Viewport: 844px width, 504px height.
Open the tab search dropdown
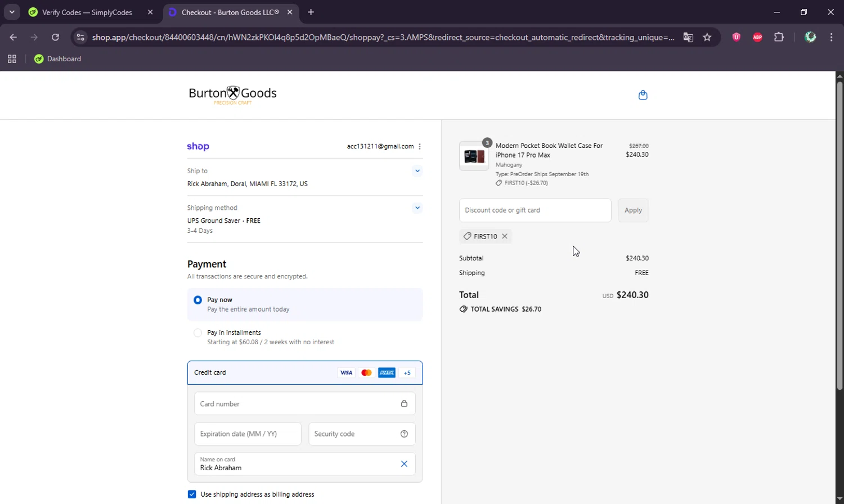[x=12, y=12]
